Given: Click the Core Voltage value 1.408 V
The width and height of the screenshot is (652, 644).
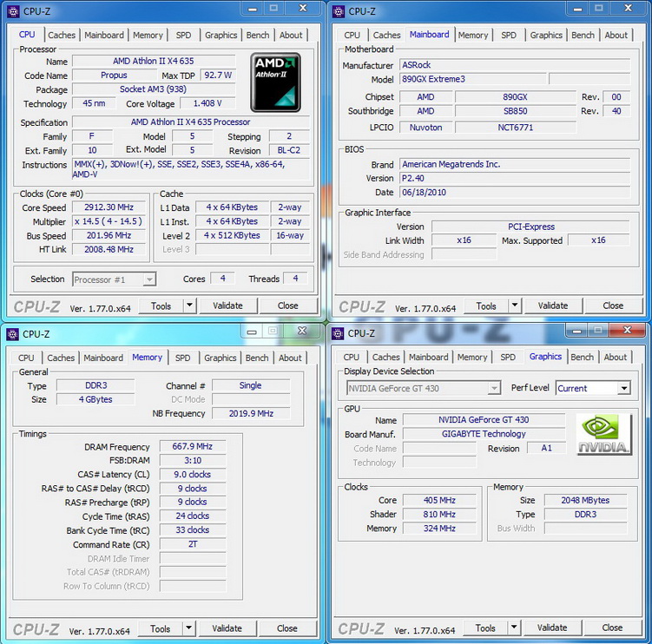Looking at the screenshot, I should coord(207,103).
